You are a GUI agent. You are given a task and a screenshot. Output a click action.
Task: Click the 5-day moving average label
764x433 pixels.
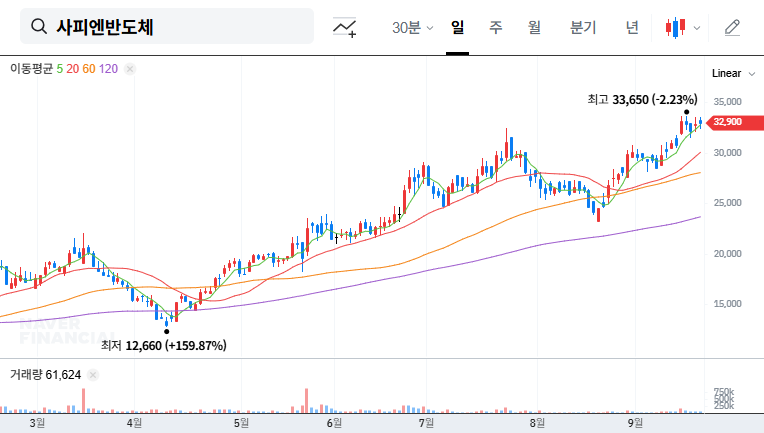(59, 69)
